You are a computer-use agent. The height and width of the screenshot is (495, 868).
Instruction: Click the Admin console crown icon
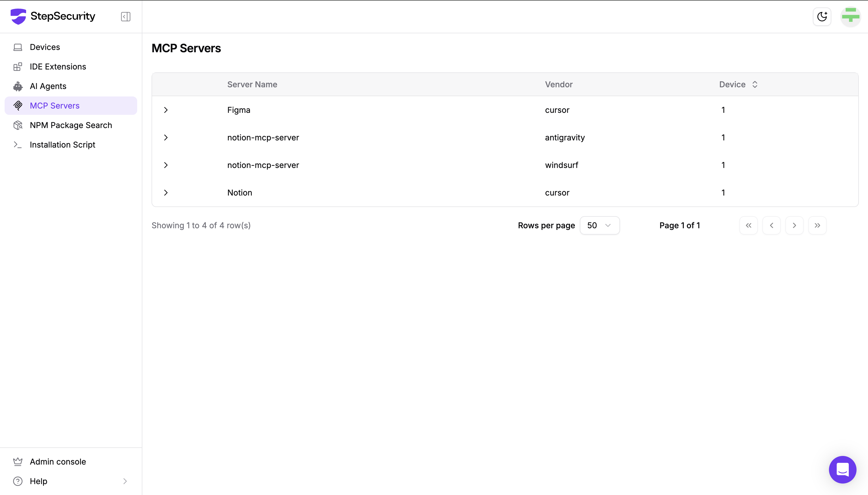tap(18, 462)
